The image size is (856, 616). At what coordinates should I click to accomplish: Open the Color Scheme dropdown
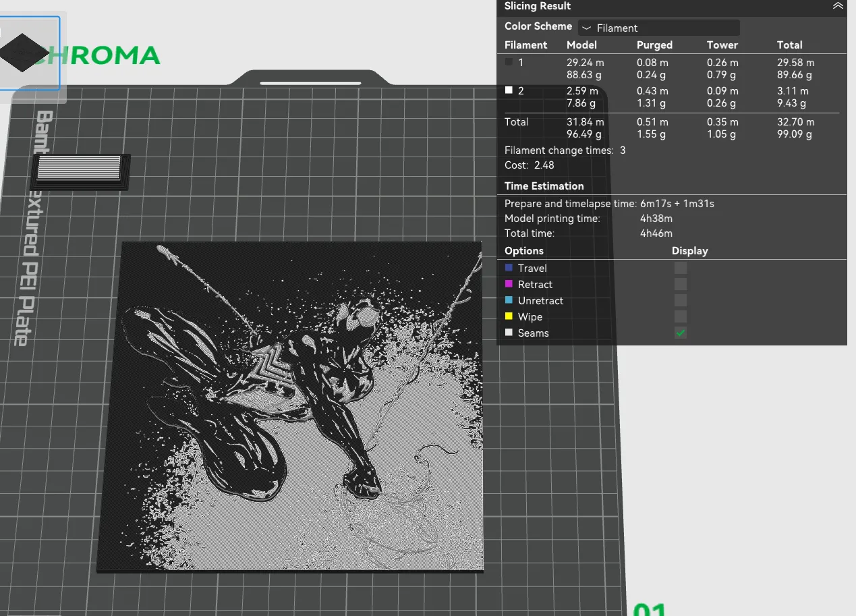coord(659,28)
